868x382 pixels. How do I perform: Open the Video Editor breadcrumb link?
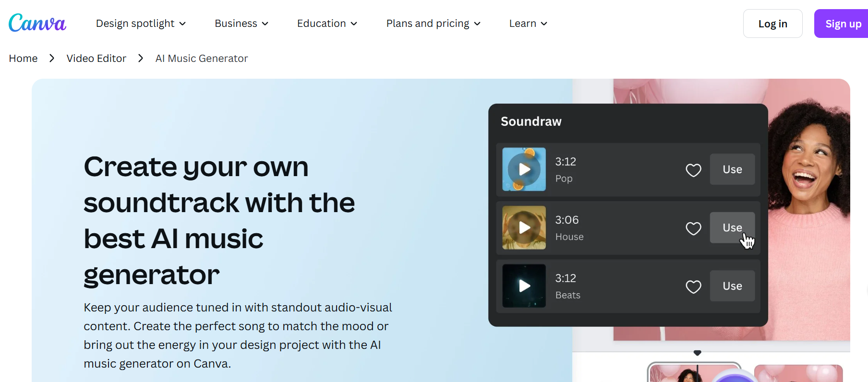pos(96,59)
